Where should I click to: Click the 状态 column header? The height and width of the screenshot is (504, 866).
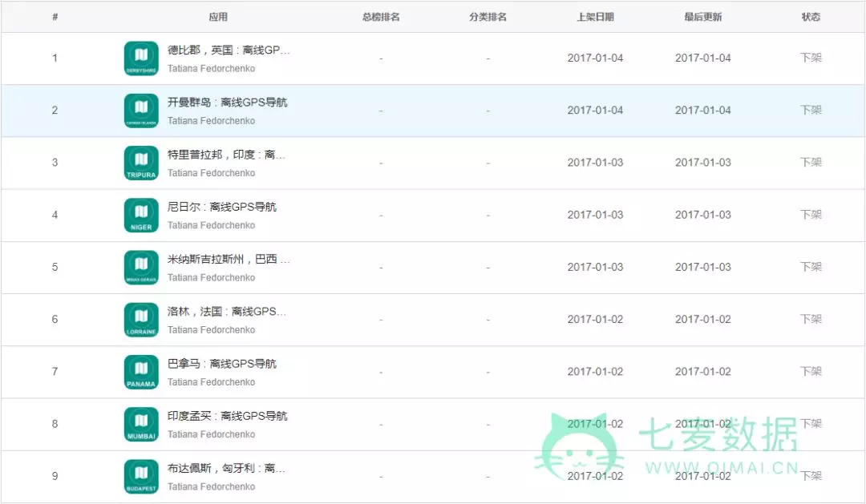point(811,17)
